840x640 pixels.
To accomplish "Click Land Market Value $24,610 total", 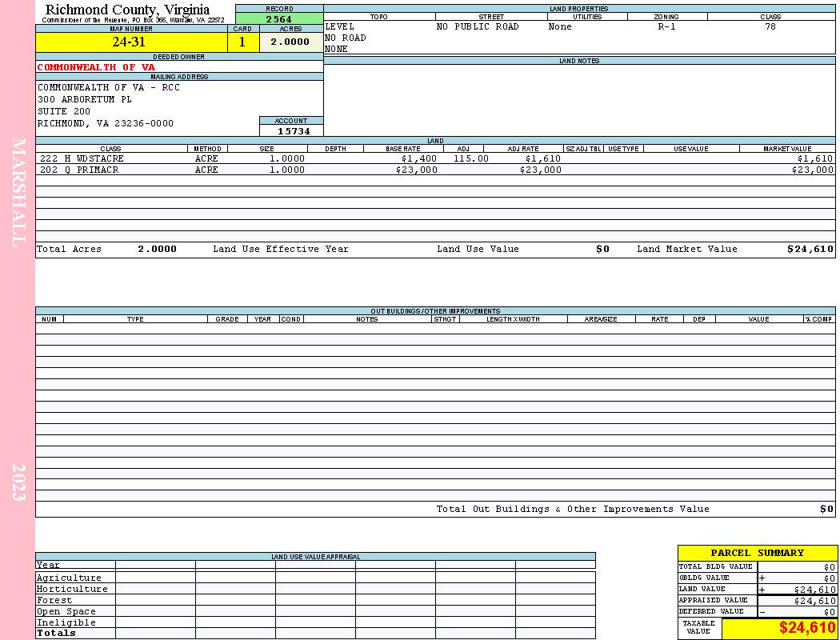I will click(x=810, y=249).
